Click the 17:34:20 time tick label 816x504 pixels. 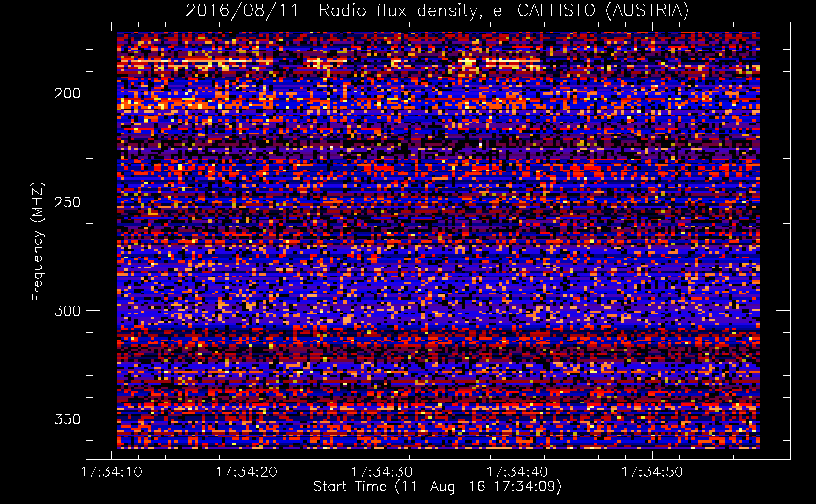pos(247,472)
